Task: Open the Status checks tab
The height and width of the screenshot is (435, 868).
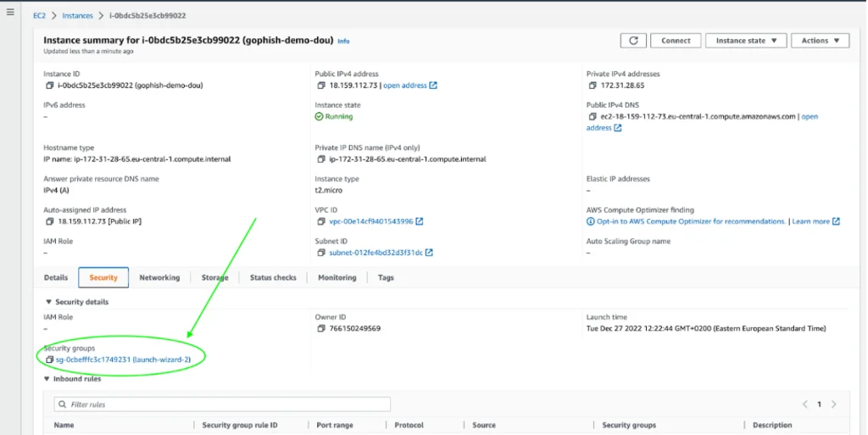Action: (273, 278)
